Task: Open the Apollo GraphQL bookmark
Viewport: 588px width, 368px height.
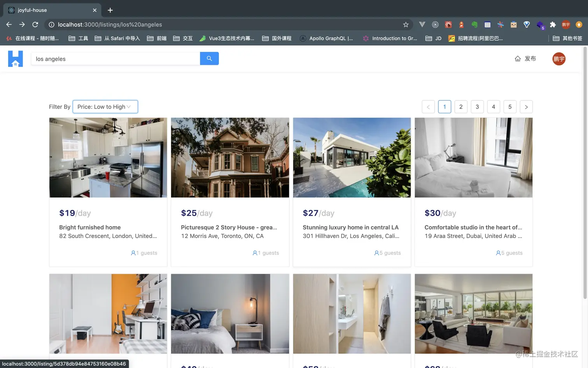Action: (x=326, y=38)
